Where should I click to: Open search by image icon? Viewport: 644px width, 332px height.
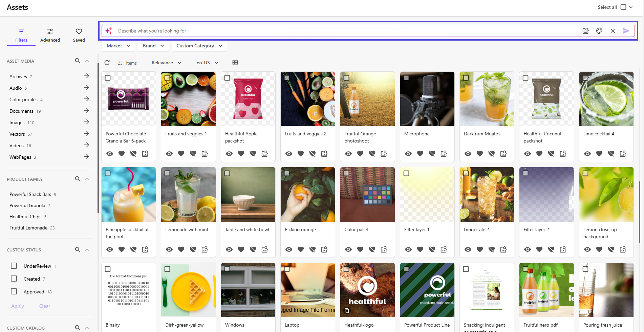[x=585, y=31]
